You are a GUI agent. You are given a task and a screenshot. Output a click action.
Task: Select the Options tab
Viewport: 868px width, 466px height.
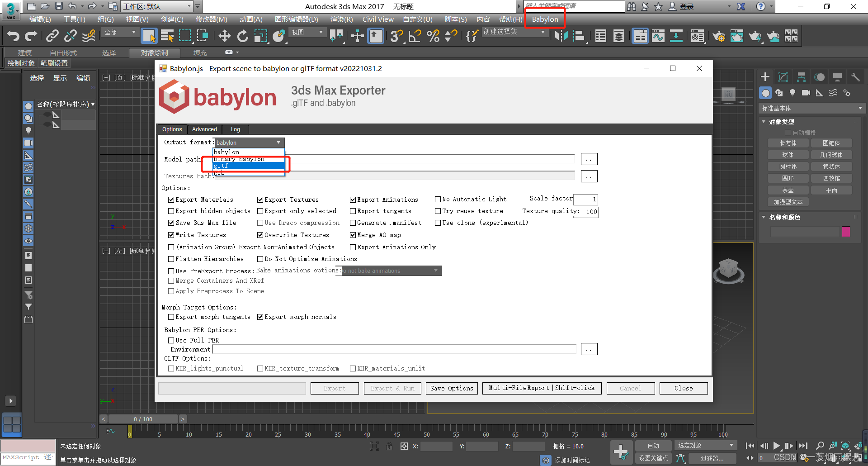point(172,129)
